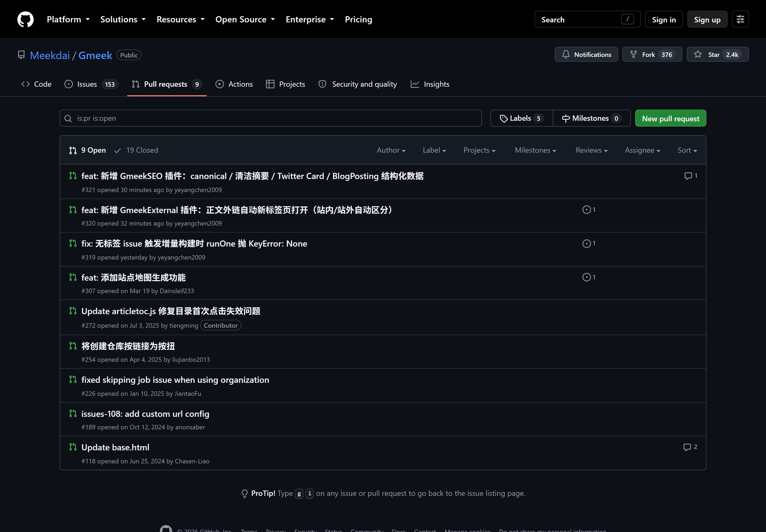Click the Labels tag button
Screen dimensions: 766x532
pos(521,118)
